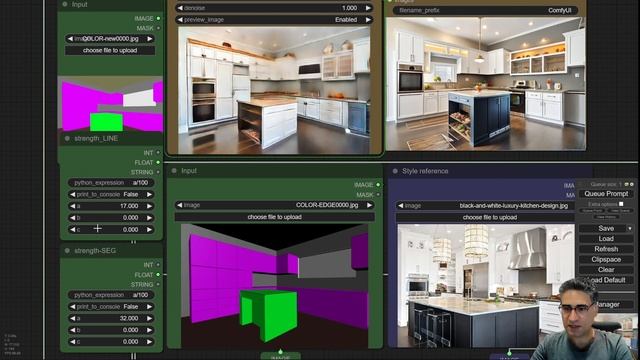This screenshot has height=360, width=640.
Task: Click the MASK output port of the COLOR-EDGE Input node
Action: point(378,195)
